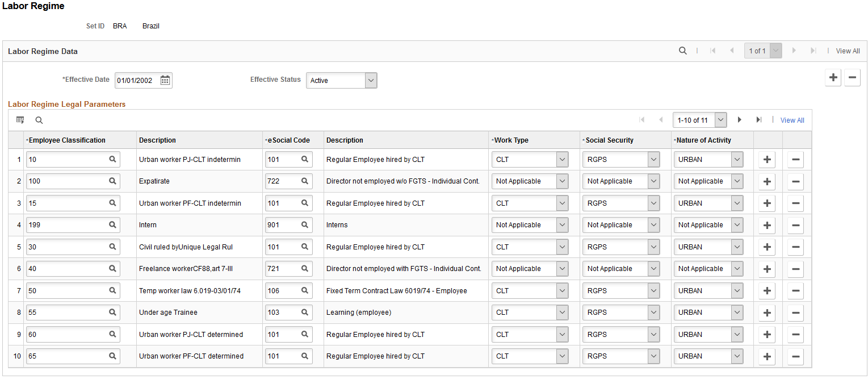Select 'Learning (employee)' description text
The height and width of the screenshot is (379, 868).
(x=359, y=313)
